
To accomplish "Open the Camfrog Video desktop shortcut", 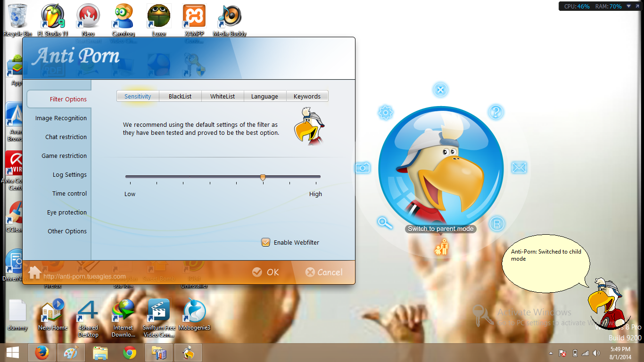I will (124, 20).
